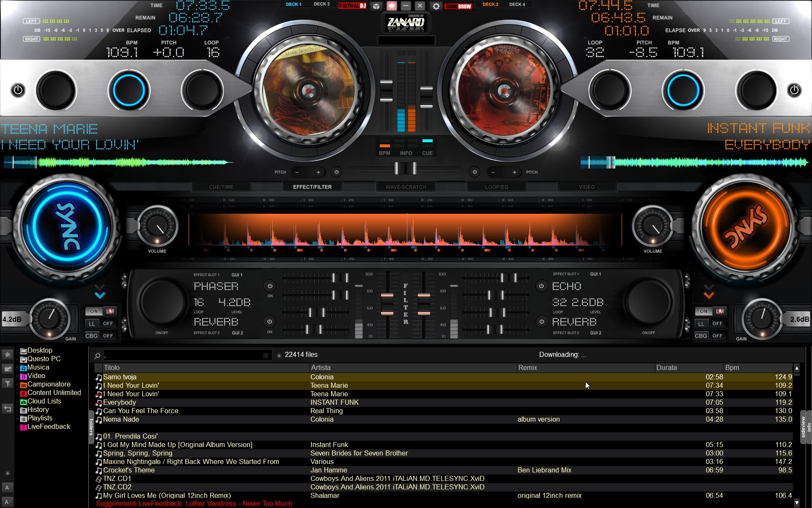The image size is (812, 508).
Task: Click the left deck power button
Action: 18,90
